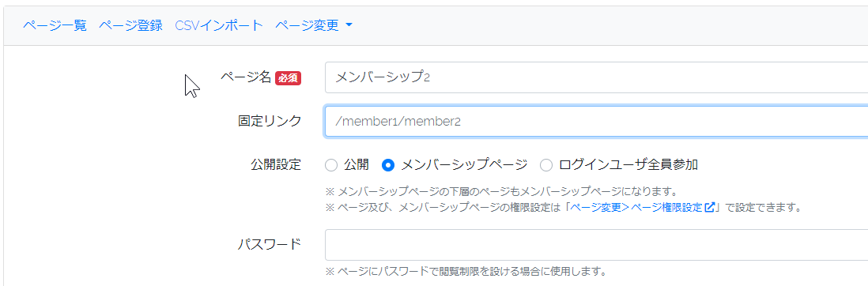Open the CSVインポート link
The height and width of the screenshot is (286, 868).
[219, 25]
